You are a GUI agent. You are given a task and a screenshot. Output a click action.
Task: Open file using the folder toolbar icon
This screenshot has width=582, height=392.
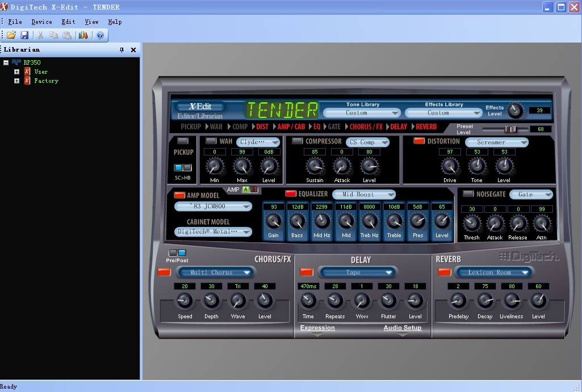click(11, 35)
